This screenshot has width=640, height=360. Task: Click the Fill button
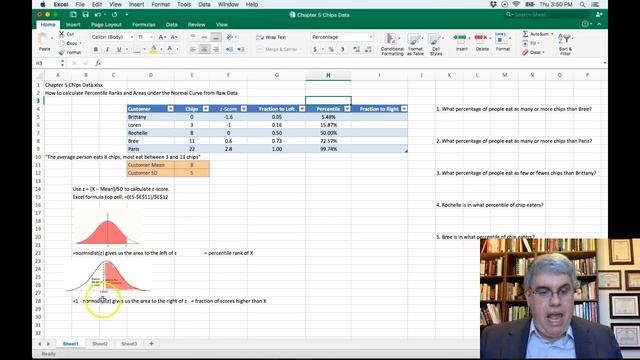[531, 43]
